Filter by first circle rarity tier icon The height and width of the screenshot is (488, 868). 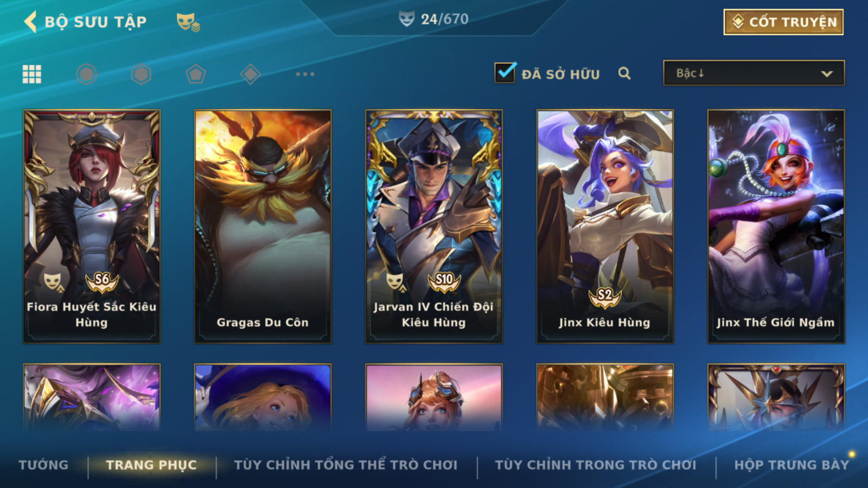tap(86, 74)
